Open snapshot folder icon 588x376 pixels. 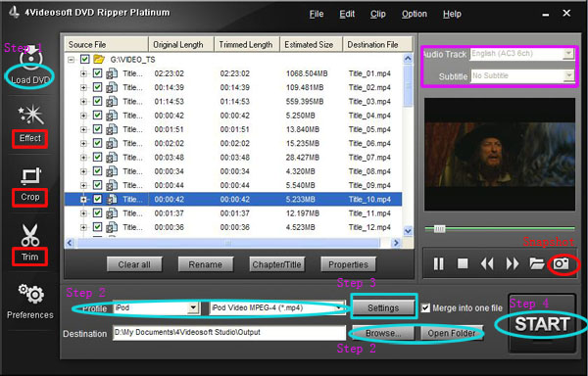pos(537,263)
